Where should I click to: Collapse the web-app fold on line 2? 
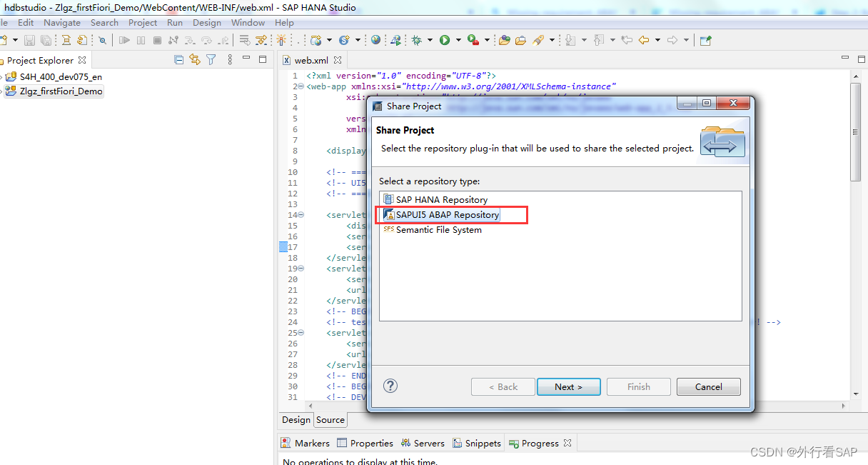pyautogui.click(x=301, y=86)
